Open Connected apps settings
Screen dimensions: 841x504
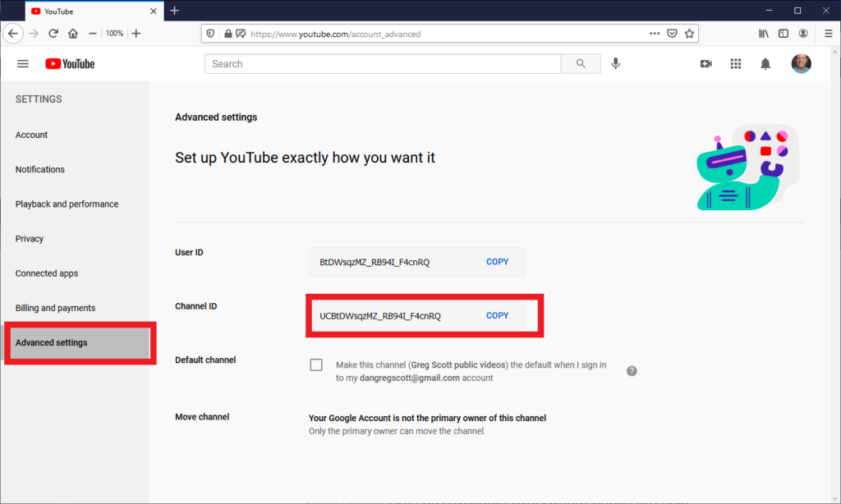pyautogui.click(x=47, y=273)
